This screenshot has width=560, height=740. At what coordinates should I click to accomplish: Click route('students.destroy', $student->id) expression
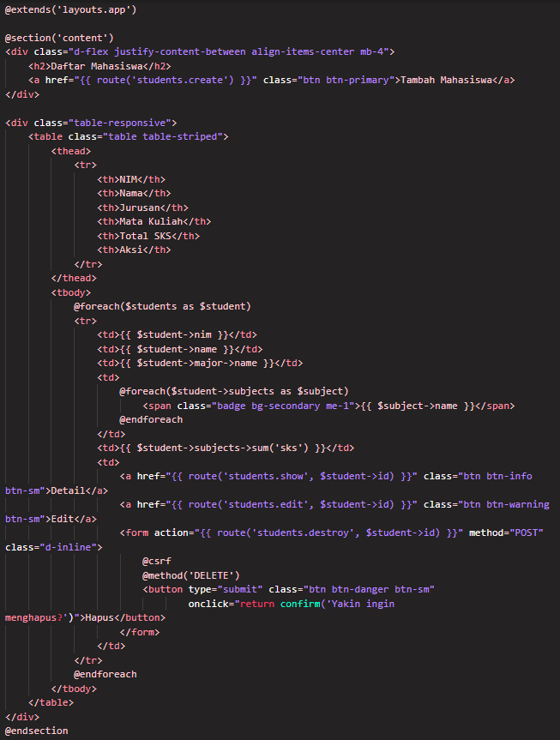pos(328,532)
